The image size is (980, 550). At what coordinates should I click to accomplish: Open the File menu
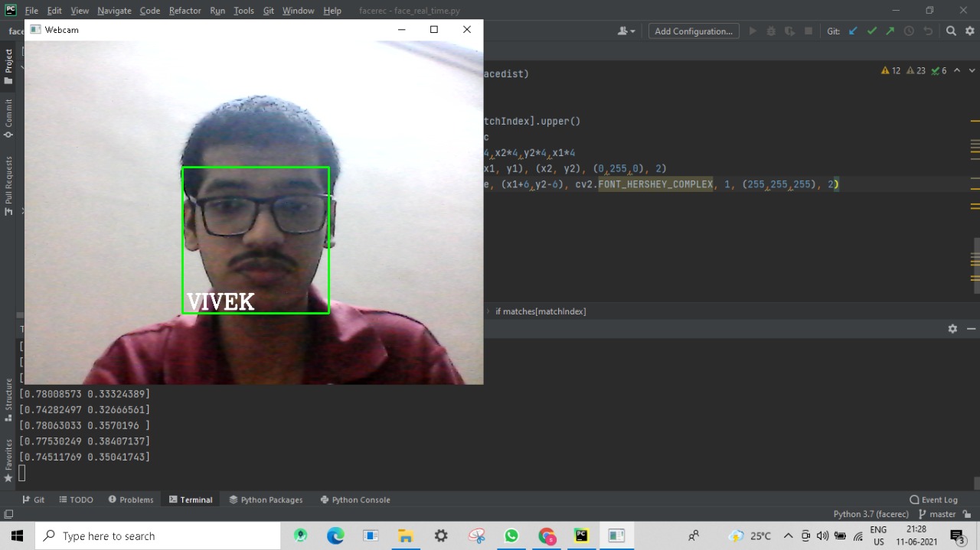pos(31,11)
